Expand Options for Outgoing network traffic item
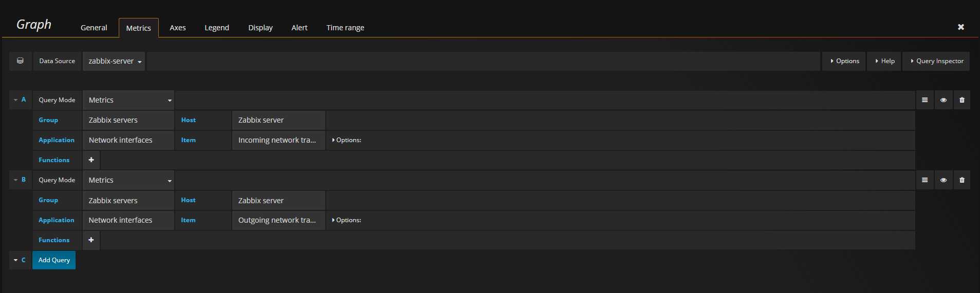 347,220
